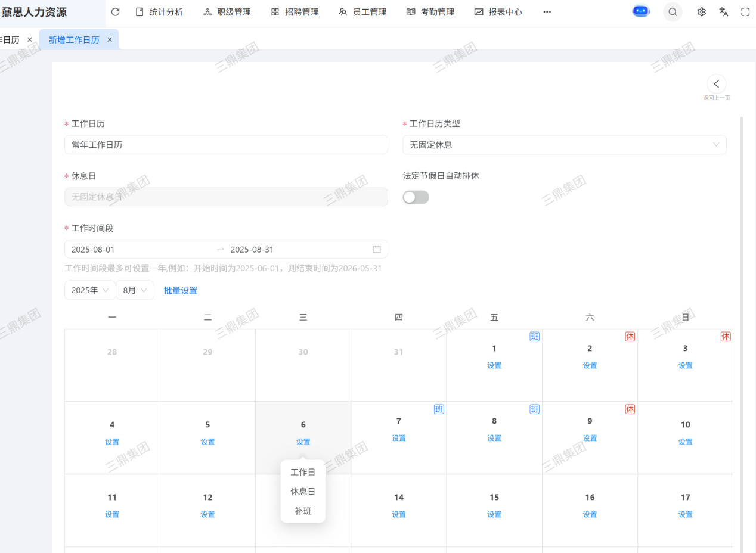Close the 新增工作日历 tab

(110, 40)
